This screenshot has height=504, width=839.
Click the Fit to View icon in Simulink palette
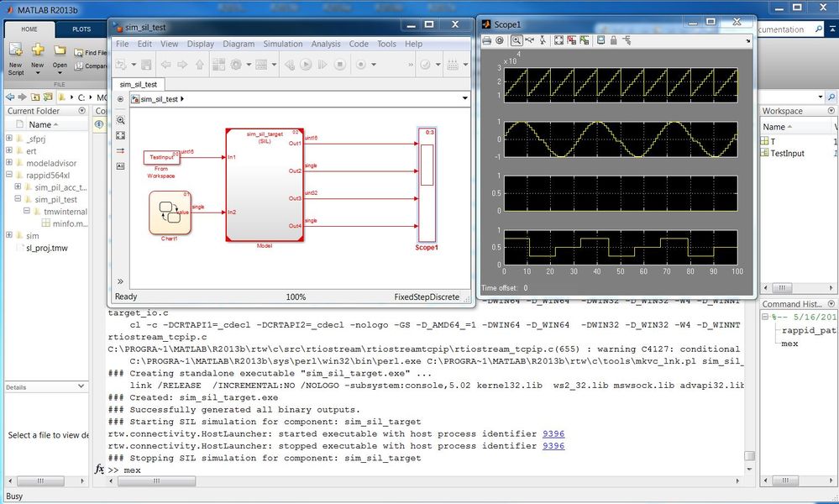(120, 136)
